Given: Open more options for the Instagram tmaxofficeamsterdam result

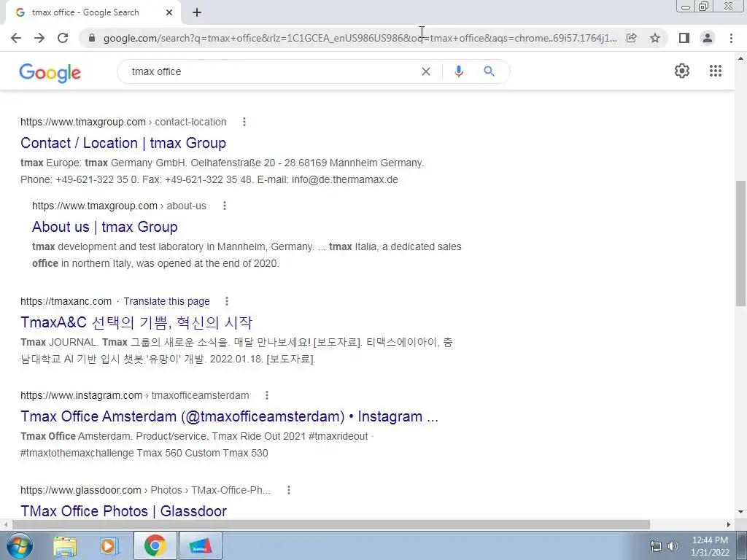Looking at the screenshot, I should coord(267,395).
